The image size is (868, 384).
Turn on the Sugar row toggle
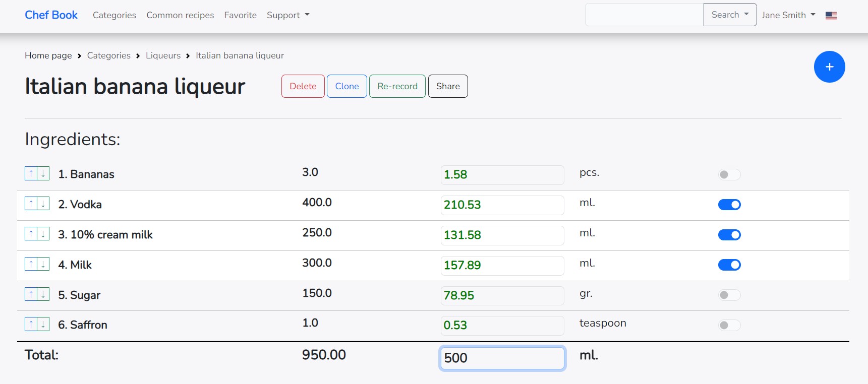tap(729, 295)
